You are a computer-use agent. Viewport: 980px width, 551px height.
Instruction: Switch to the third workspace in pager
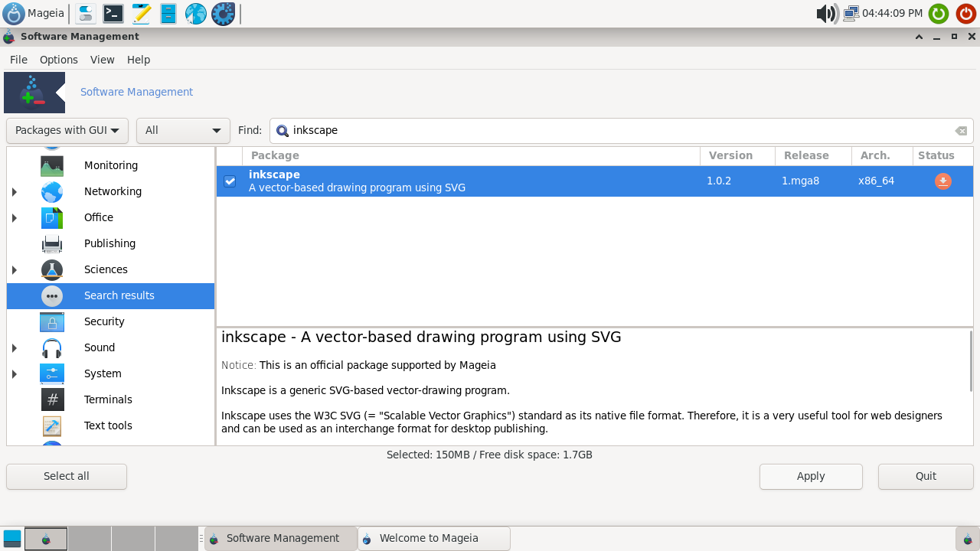coord(133,539)
